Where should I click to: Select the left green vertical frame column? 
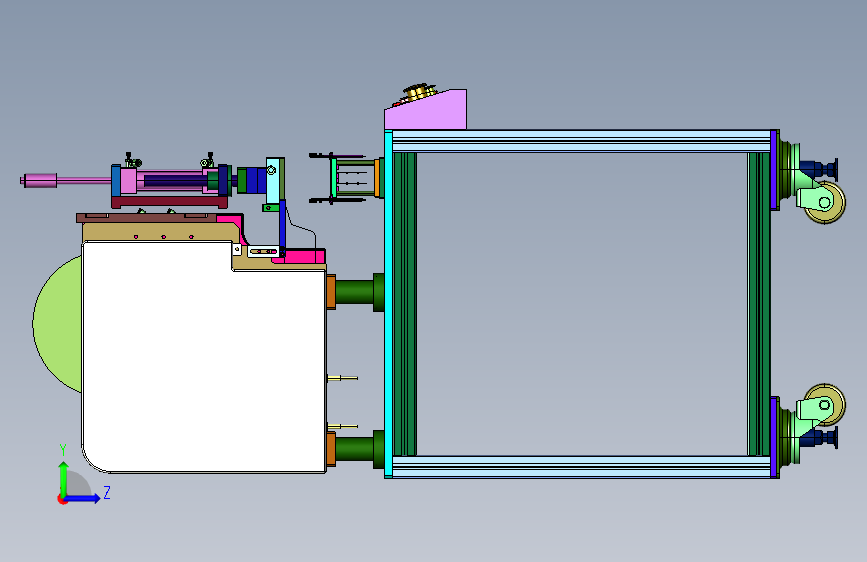[x=404, y=304]
